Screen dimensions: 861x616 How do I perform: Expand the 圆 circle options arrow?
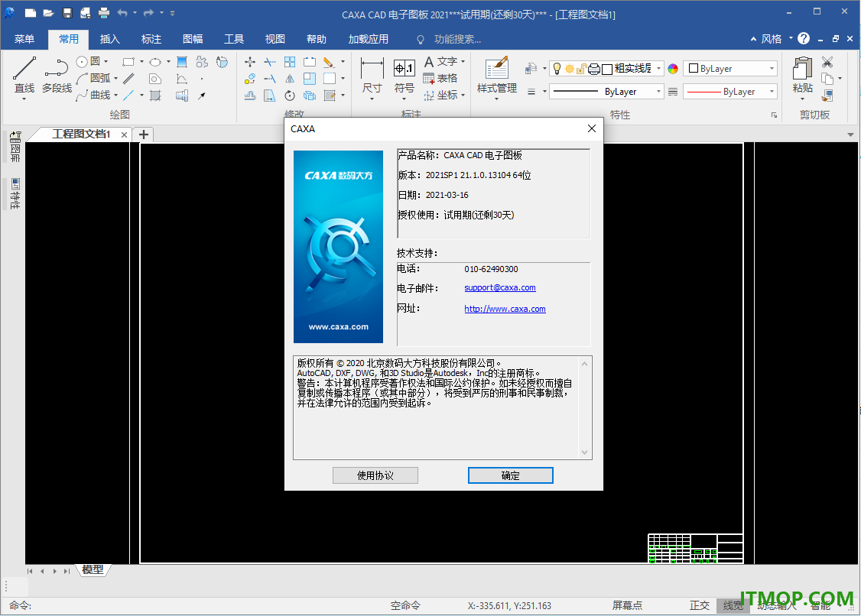[x=106, y=61]
